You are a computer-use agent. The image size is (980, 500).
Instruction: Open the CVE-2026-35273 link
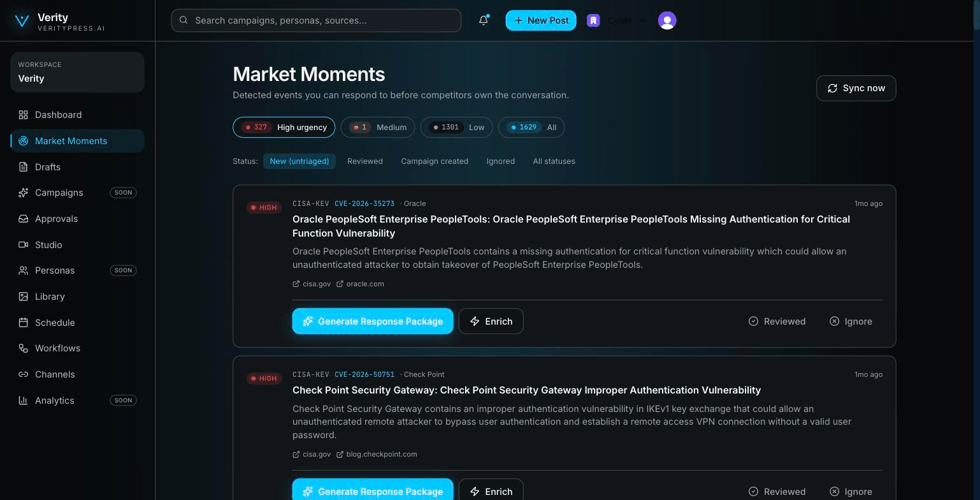pyautogui.click(x=364, y=203)
